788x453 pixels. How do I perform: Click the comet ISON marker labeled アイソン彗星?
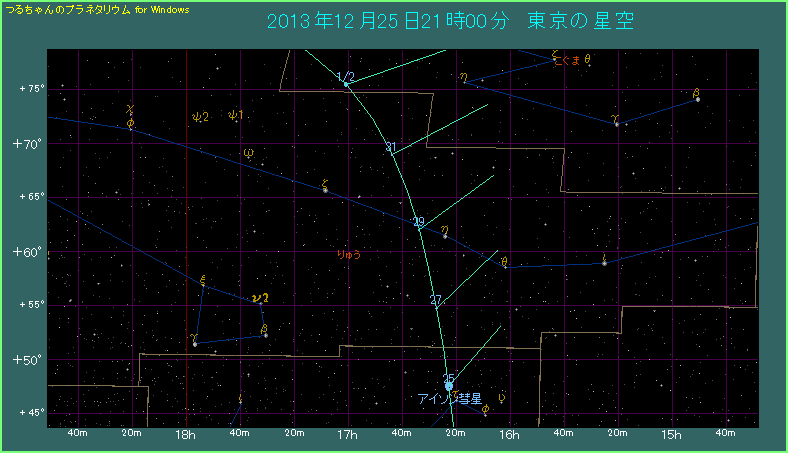448,386
